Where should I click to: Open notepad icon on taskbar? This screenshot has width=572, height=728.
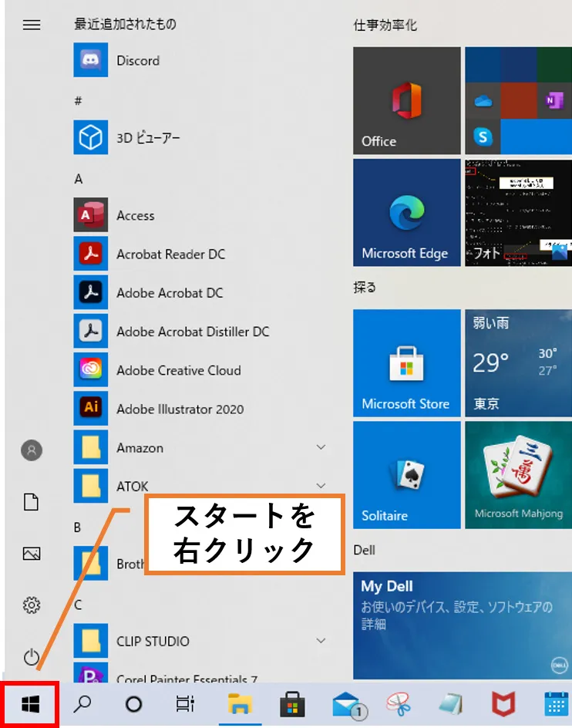coord(451,704)
